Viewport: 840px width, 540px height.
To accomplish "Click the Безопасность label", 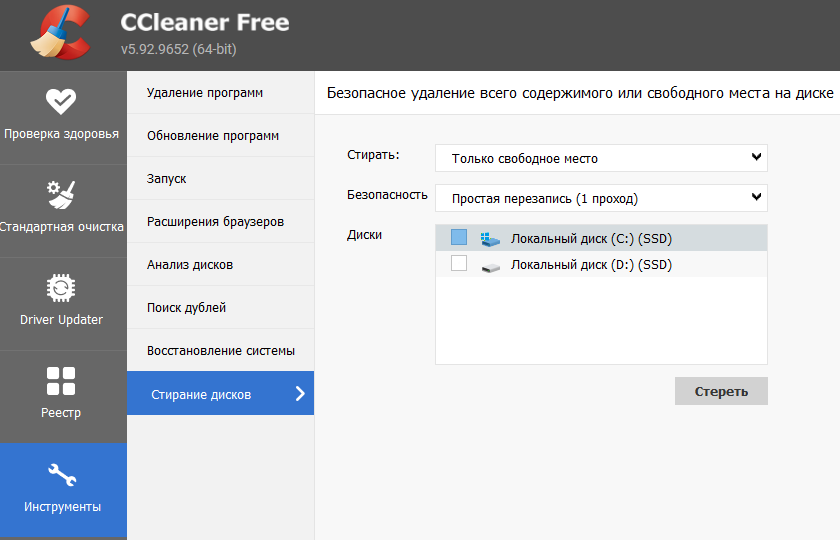I will click(387, 195).
